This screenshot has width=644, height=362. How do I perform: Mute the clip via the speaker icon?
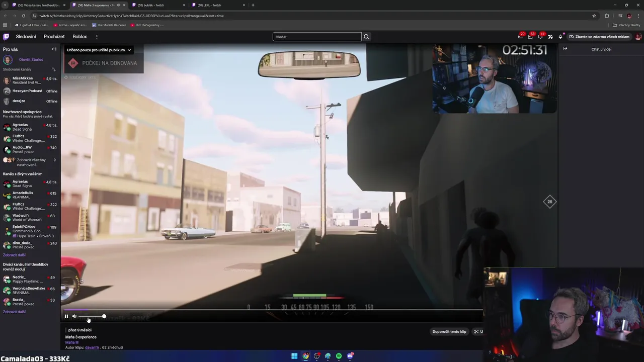pos(74,316)
